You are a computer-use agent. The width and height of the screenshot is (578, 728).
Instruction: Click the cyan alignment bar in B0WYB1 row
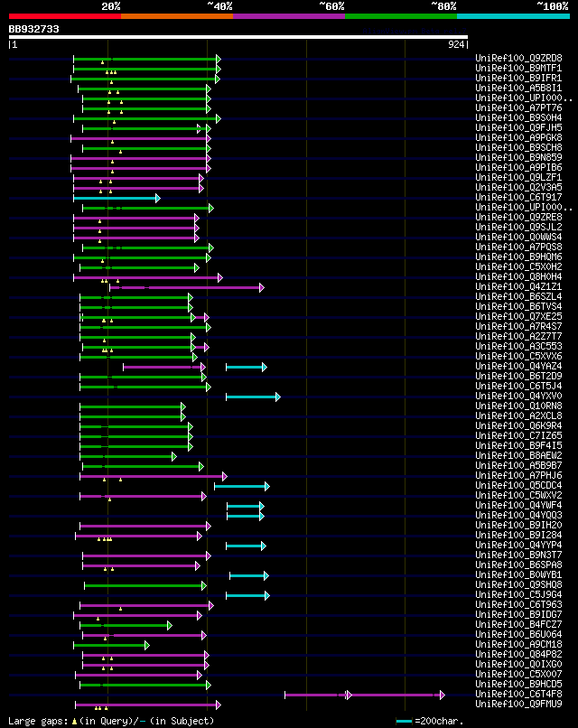[249, 575]
